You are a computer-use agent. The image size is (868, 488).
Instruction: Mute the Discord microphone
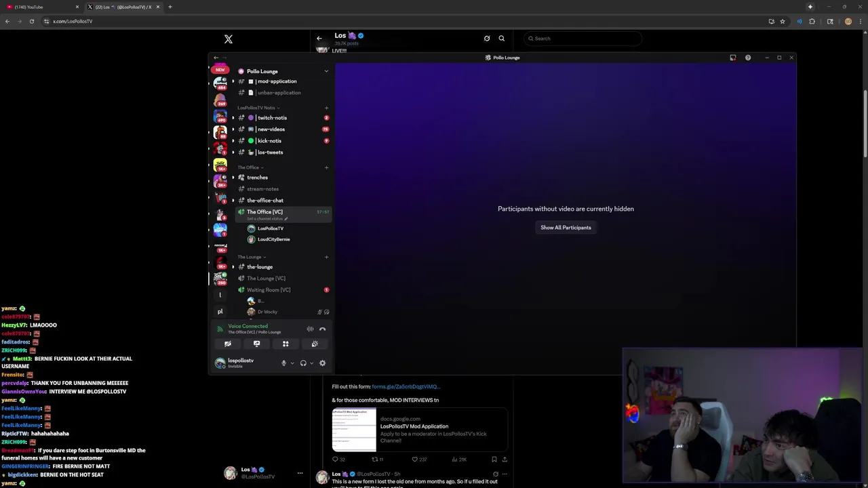pos(283,363)
